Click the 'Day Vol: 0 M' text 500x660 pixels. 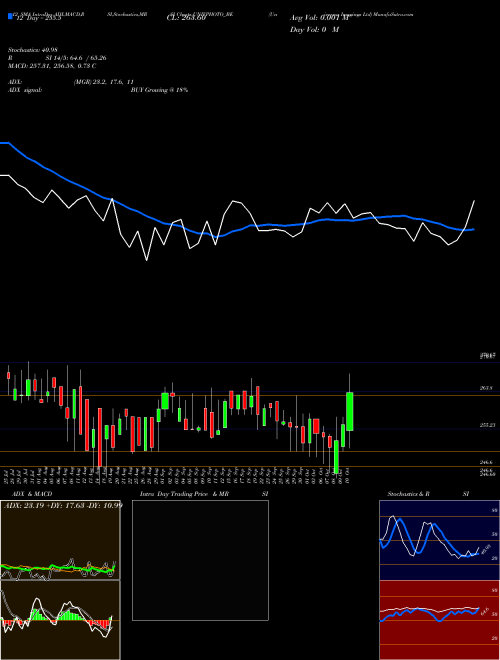[314, 29]
